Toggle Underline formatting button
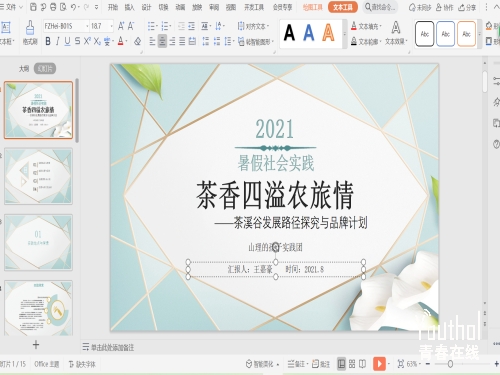 coord(67,41)
